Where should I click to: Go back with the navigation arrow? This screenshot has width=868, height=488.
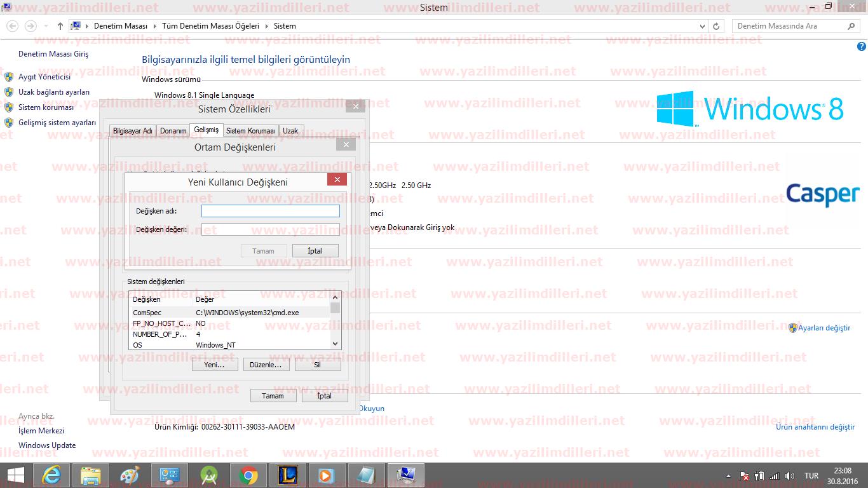pyautogui.click(x=13, y=26)
